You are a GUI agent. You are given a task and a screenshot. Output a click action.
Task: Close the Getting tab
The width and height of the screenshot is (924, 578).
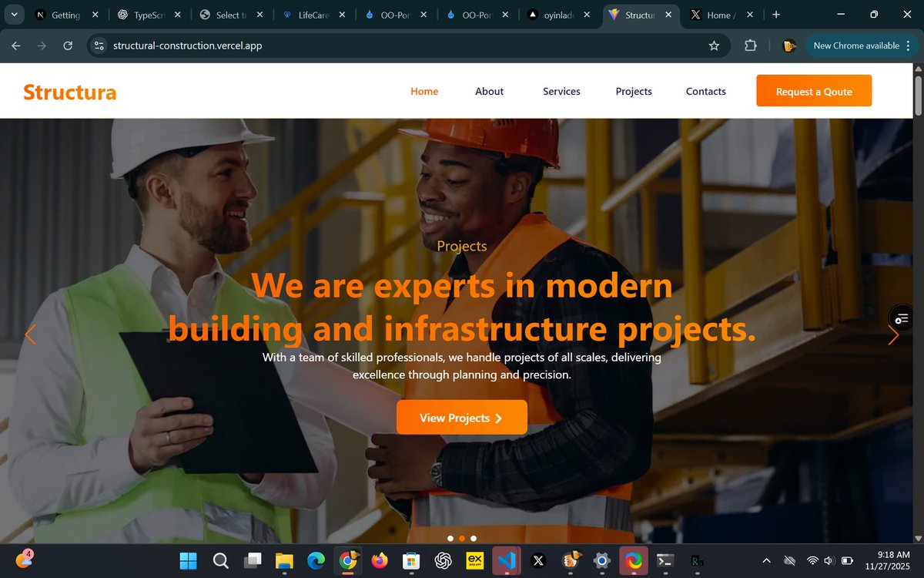pos(95,15)
